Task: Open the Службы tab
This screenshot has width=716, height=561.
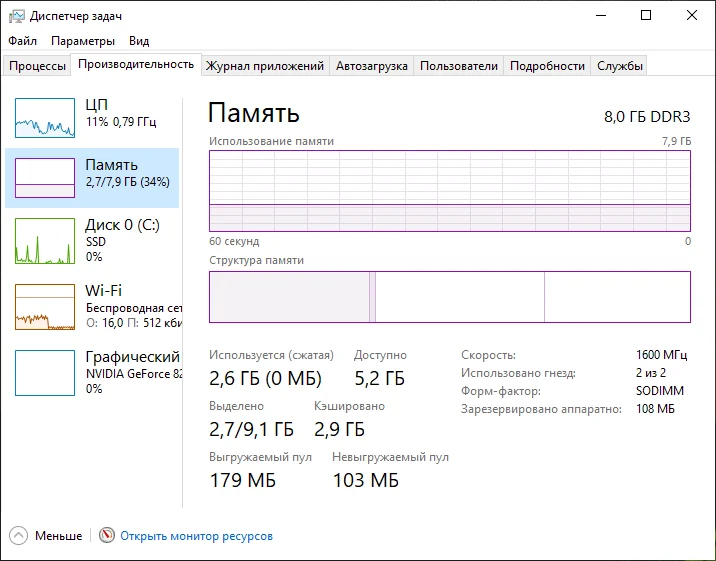Action: (x=620, y=66)
